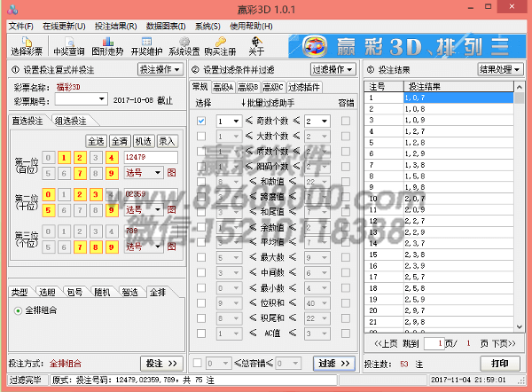Open 系统设置 gear icon
The width and height of the screenshot is (532, 392).
coord(184,46)
